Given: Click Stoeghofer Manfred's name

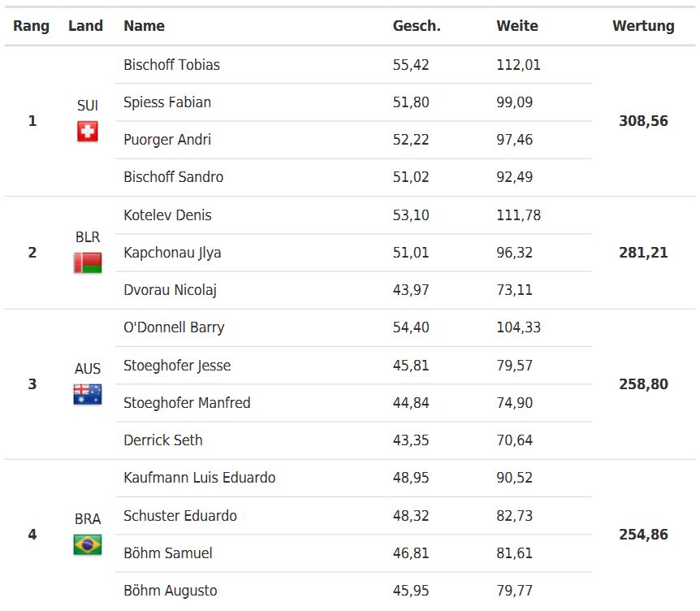Looking at the screenshot, I should click(x=187, y=402).
